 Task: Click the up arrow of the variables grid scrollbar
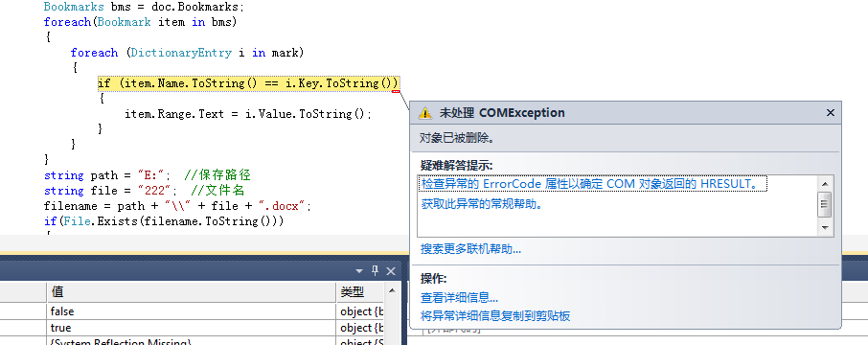click(392, 290)
